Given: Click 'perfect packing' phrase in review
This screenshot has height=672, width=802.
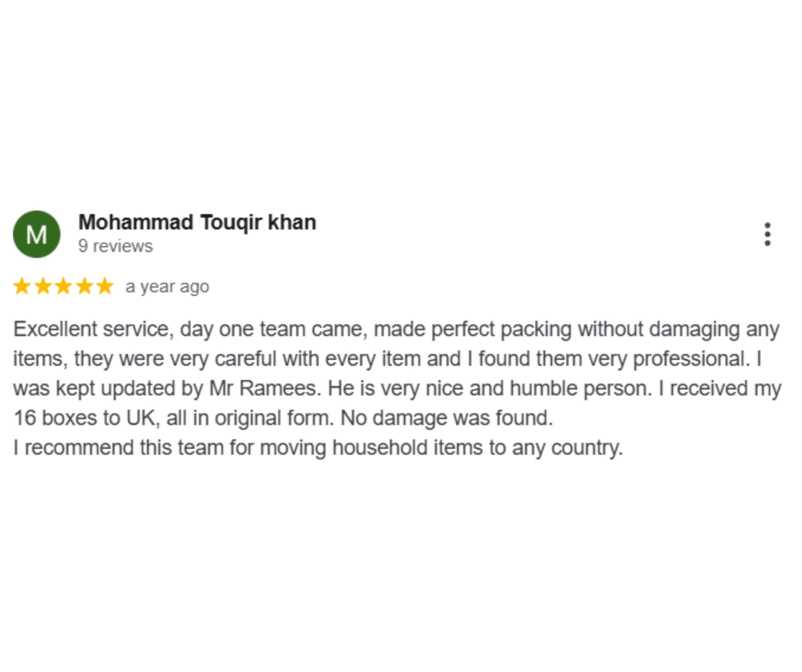Looking at the screenshot, I should click(x=501, y=330).
